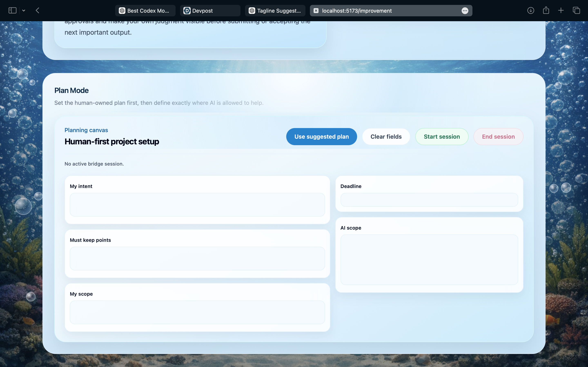Click the End session button

pos(498,137)
